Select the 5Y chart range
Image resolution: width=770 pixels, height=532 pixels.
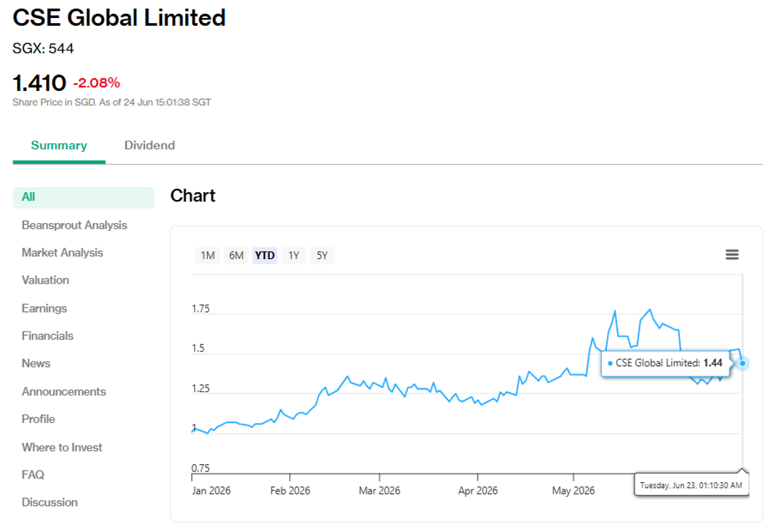[322, 256]
